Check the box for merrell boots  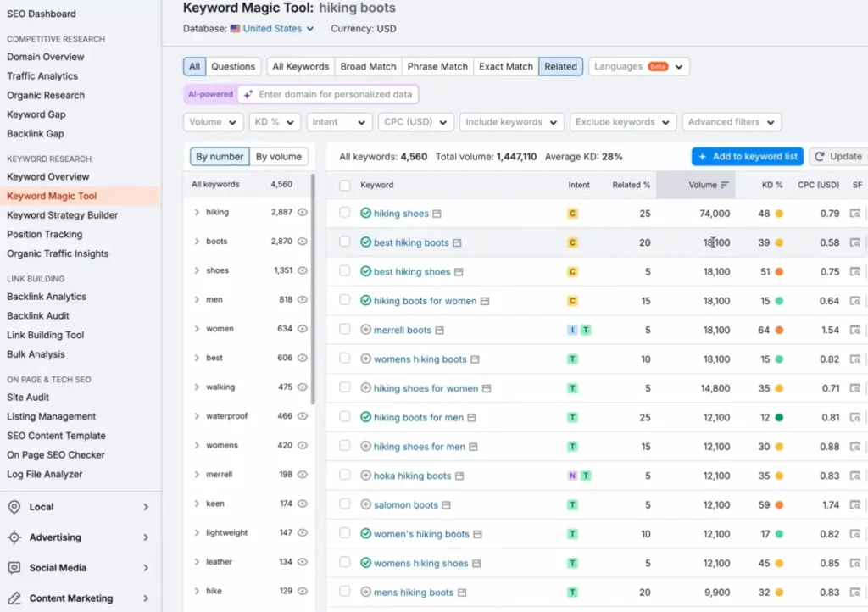click(344, 329)
